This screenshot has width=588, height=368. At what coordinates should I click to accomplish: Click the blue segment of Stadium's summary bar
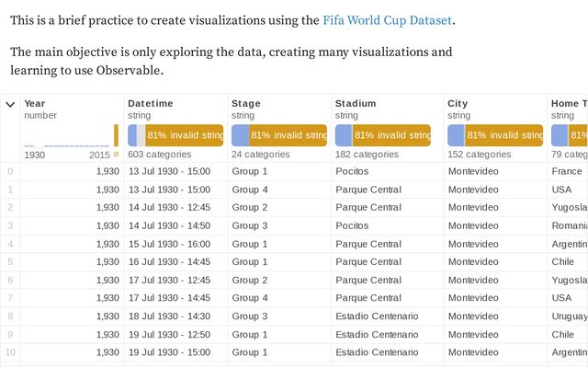pyautogui.click(x=341, y=136)
